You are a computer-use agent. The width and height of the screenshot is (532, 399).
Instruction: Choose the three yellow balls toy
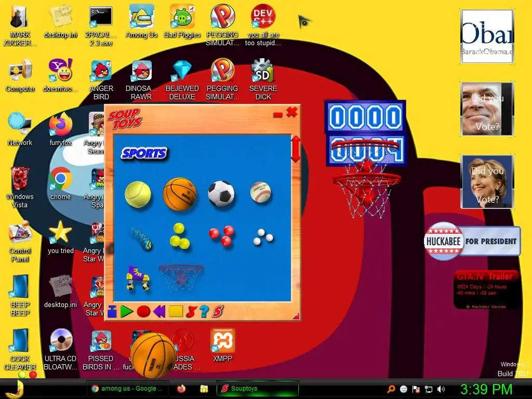coord(179,236)
